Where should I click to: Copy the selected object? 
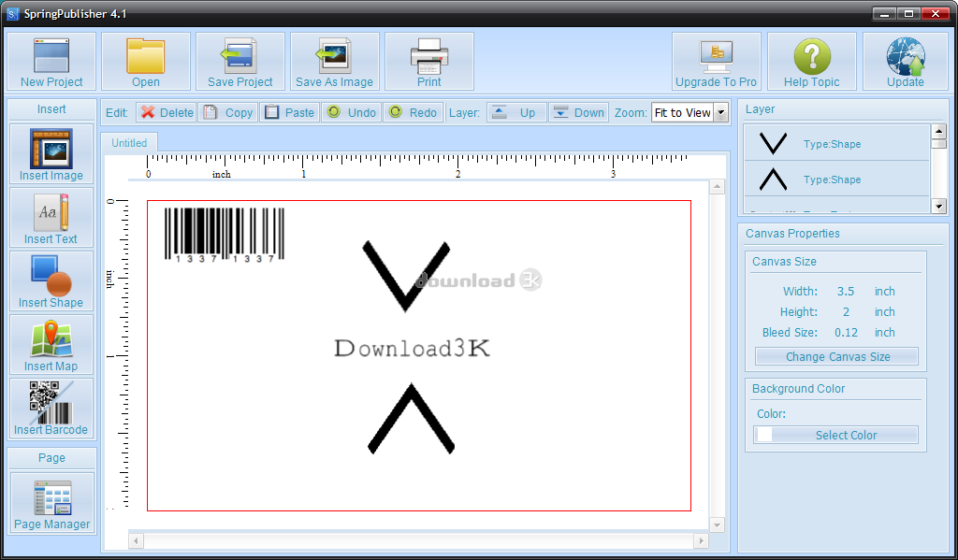(x=228, y=112)
